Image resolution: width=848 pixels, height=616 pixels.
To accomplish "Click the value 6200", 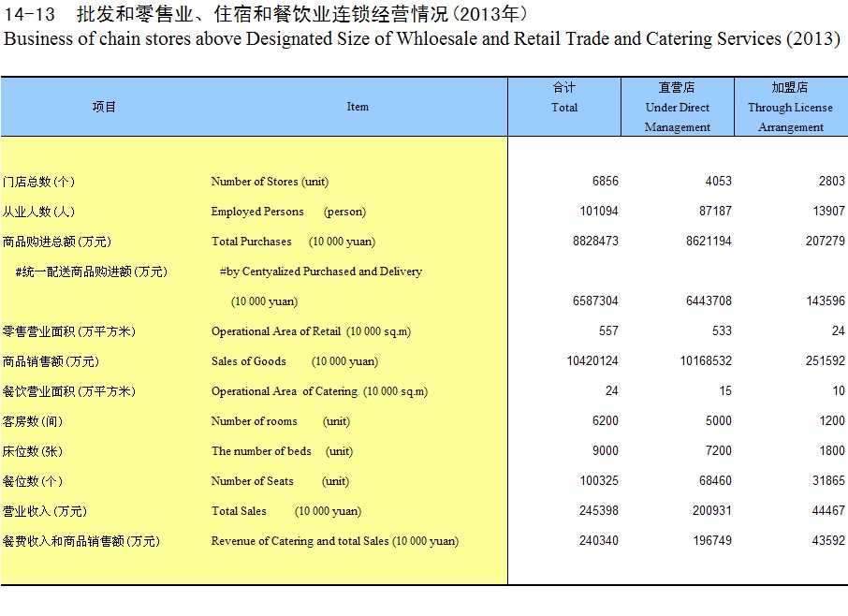I will [606, 420].
